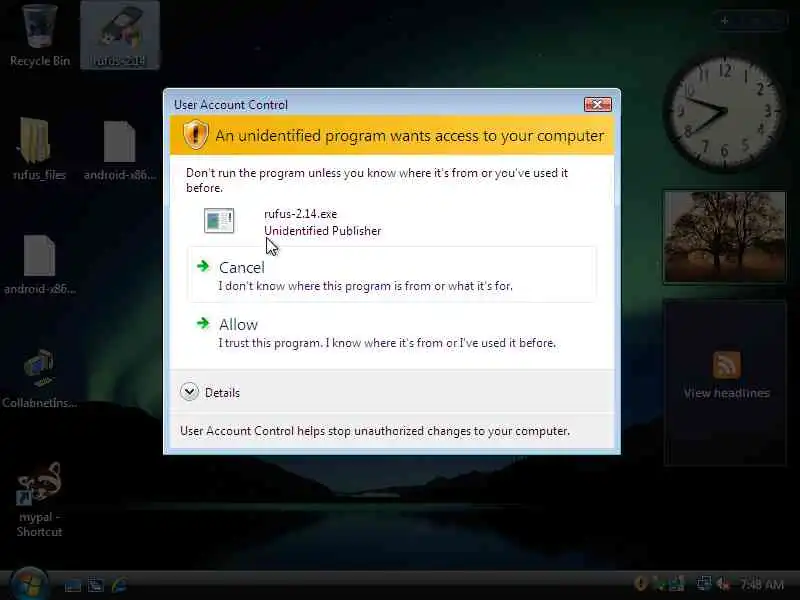The height and width of the screenshot is (600, 800).
Task: Click Switch between windows quick launch icon
Action: (x=96, y=585)
